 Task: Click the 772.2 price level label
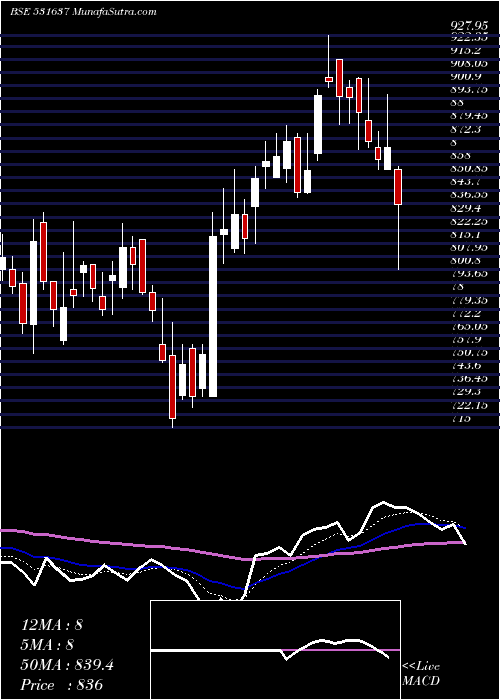tap(468, 313)
